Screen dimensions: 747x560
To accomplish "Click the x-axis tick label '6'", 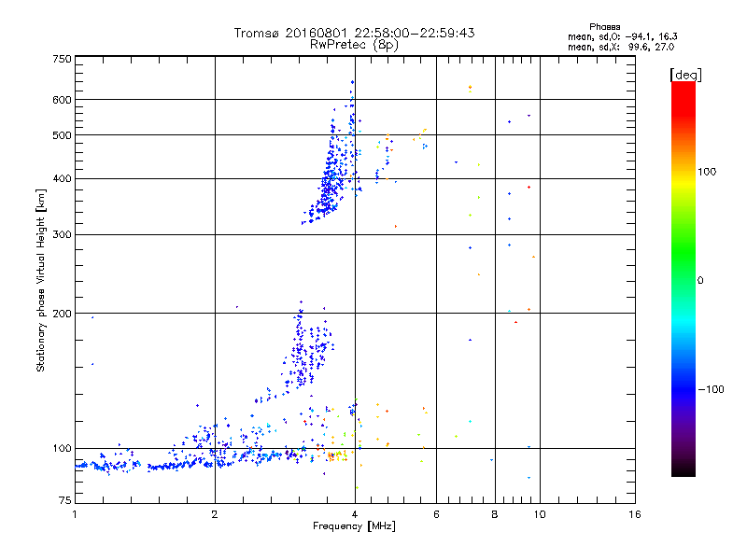I will [x=436, y=514].
